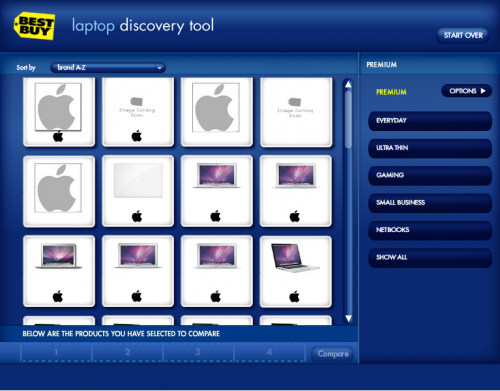Click the Sort by dropdown arrow
Image resolution: width=500 pixels, height=391 pixels.
[x=160, y=68]
